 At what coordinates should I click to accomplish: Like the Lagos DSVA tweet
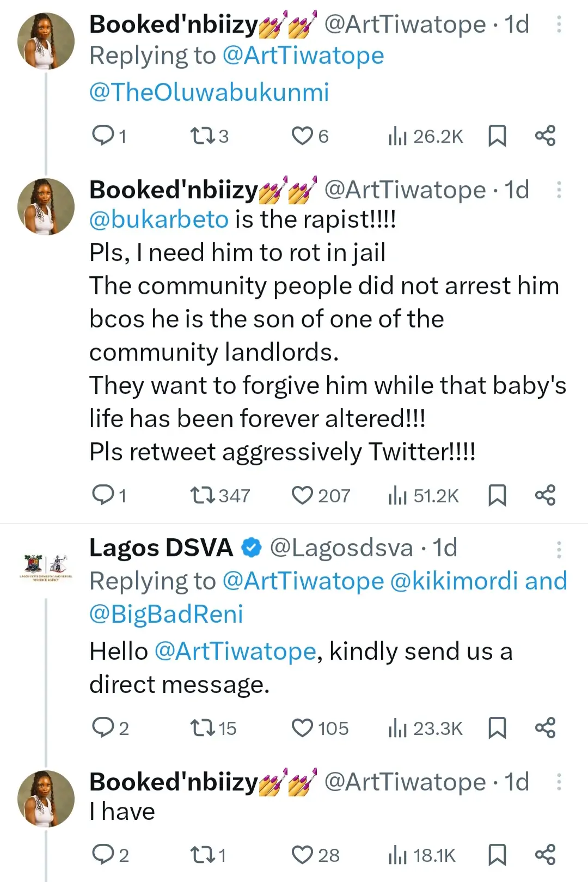click(303, 728)
